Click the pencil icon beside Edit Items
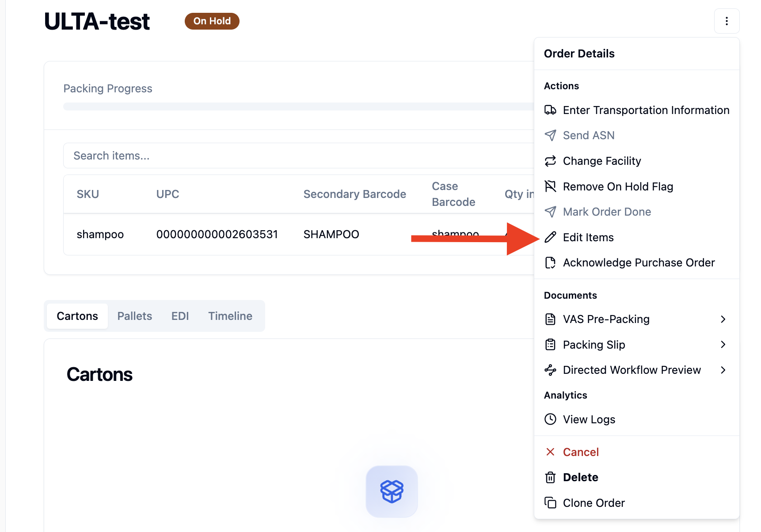Screen dimensions: 761x532 (550, 237)
